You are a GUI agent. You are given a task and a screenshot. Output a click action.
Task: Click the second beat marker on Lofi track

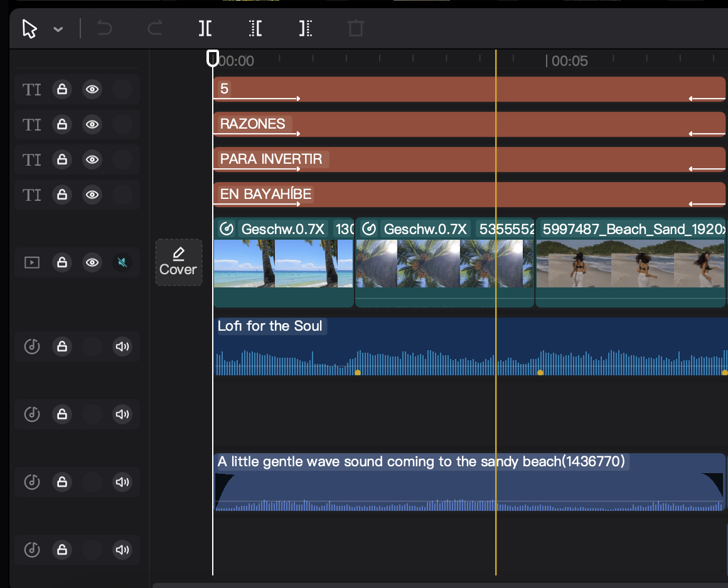(x=540, y=373)
